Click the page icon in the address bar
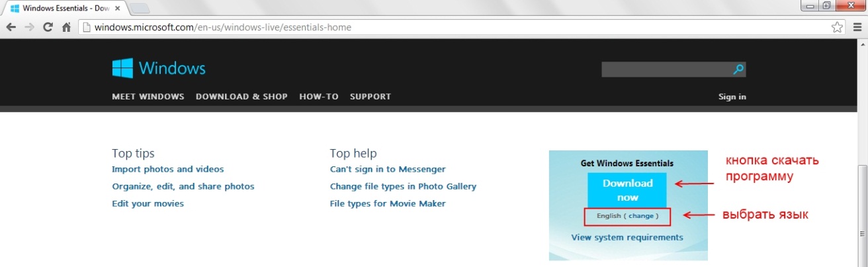The image size is (868, 267). (x=85, y=27)
